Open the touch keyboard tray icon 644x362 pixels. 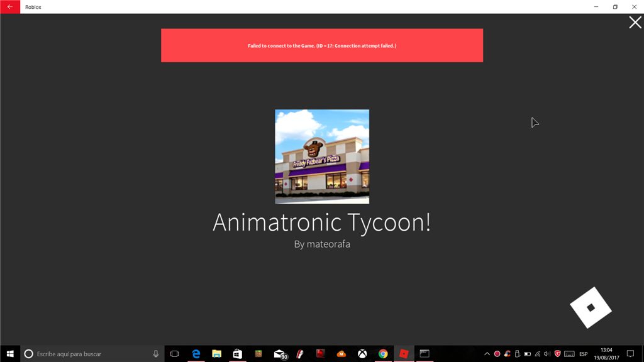569,354
